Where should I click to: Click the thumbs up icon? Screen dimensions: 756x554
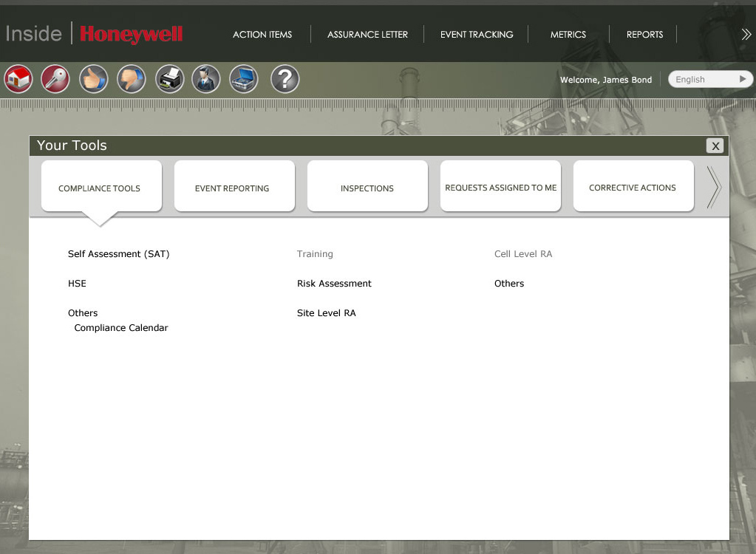click(94, 79)
